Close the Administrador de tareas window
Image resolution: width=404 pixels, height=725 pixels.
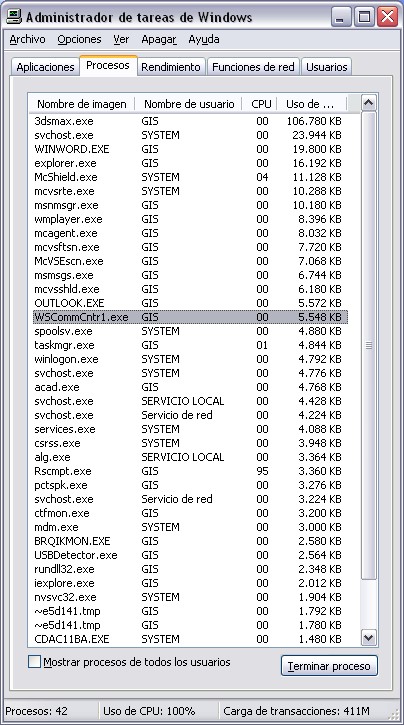[x=387, y=18]
